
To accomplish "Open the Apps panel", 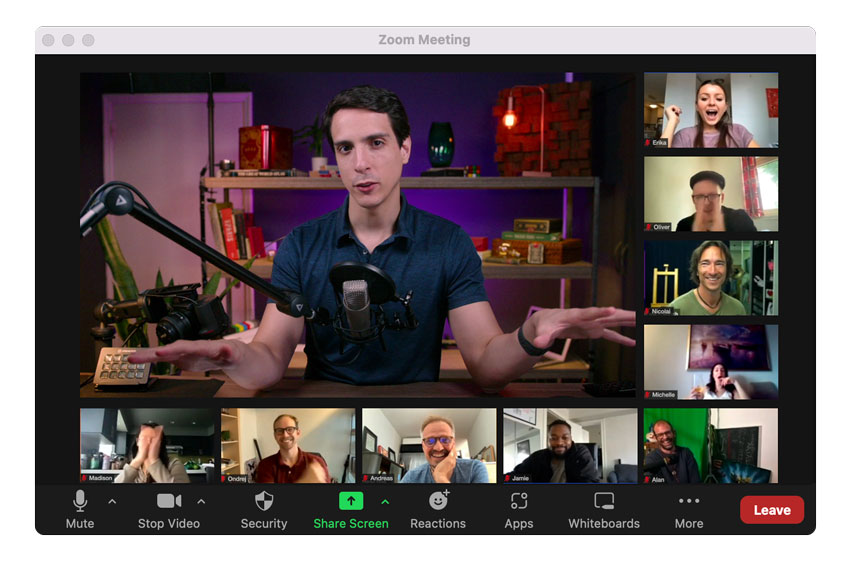I will [518, 501].
